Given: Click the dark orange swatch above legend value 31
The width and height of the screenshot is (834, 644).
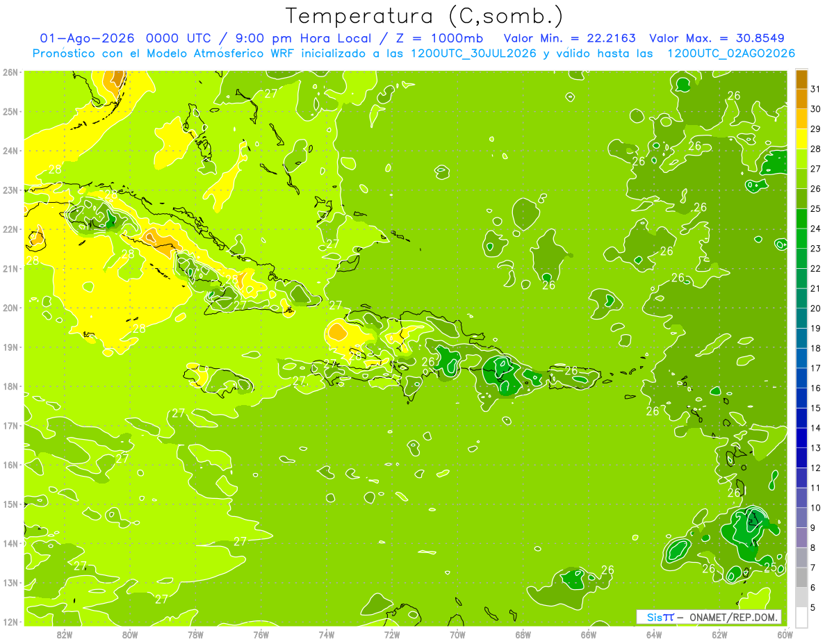Looking at the screenshot, I should click(x=801, y=79).
